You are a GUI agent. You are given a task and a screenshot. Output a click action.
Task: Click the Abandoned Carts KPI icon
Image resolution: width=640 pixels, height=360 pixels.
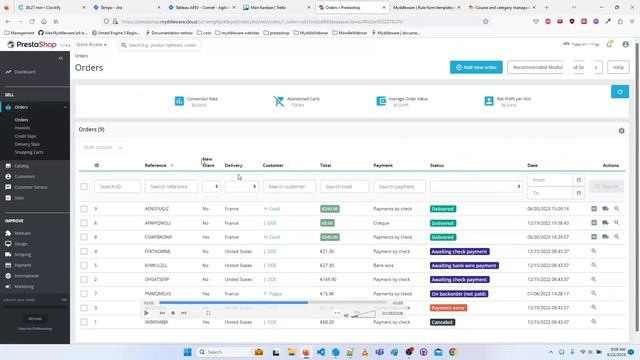279,101
